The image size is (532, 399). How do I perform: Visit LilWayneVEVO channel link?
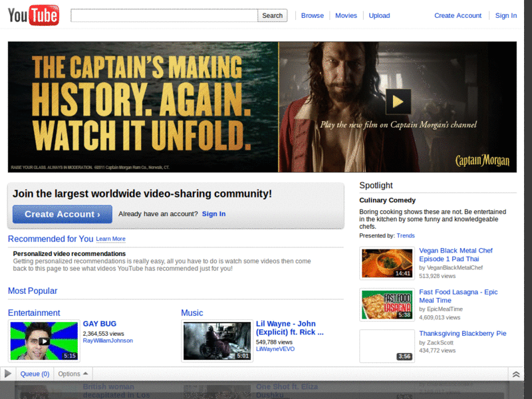275,349
